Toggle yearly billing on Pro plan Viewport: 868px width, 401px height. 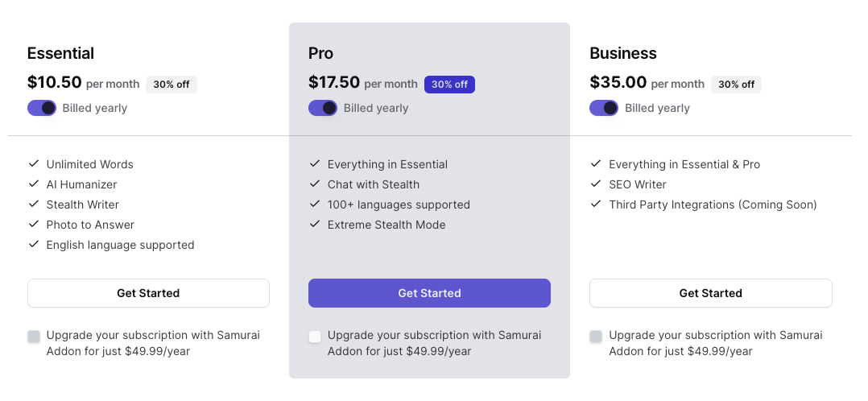tap(323, 108)
